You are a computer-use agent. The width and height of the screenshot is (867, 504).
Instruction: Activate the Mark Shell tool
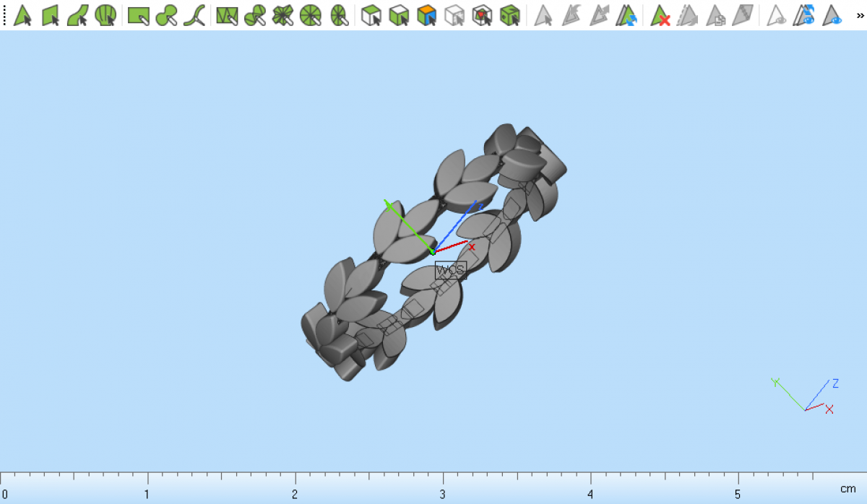[105, 15]
